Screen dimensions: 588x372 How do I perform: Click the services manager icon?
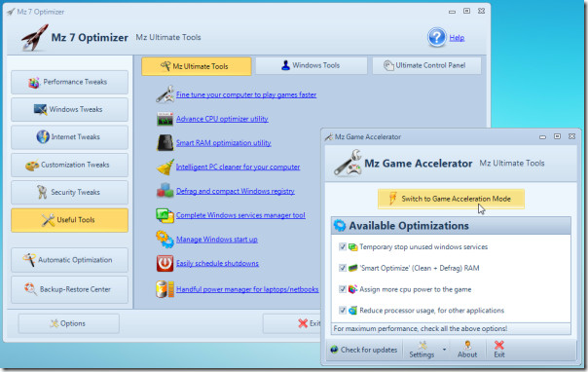165,215
